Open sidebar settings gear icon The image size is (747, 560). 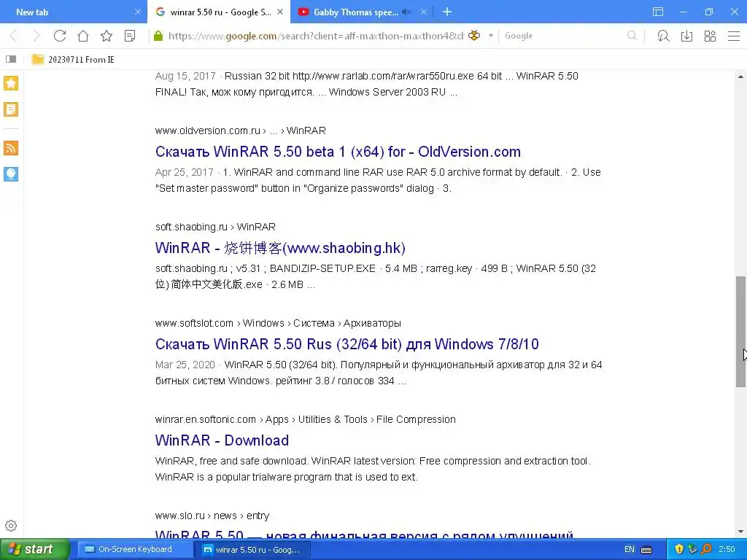tap(11, 526)
